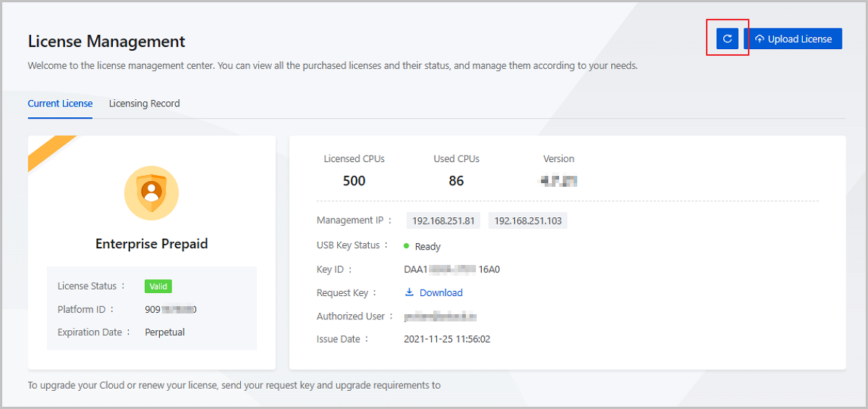Select the 192.168.251.81 management IP tag

click(443, 221)
